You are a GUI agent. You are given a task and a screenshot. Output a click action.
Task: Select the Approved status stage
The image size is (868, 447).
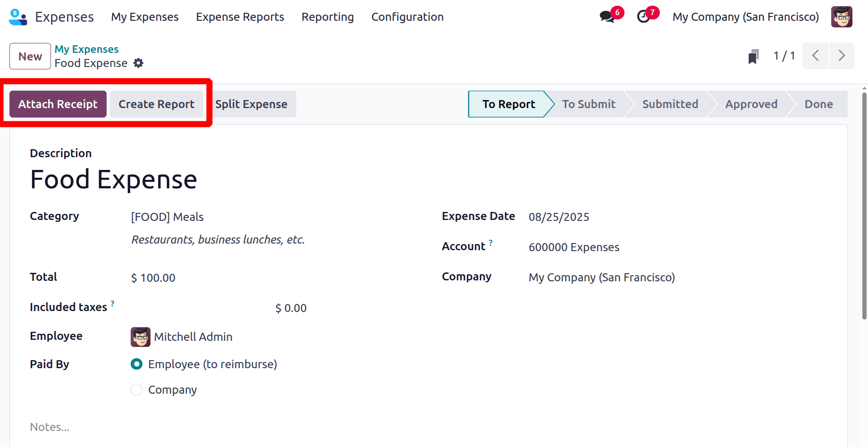pos(751,104)
